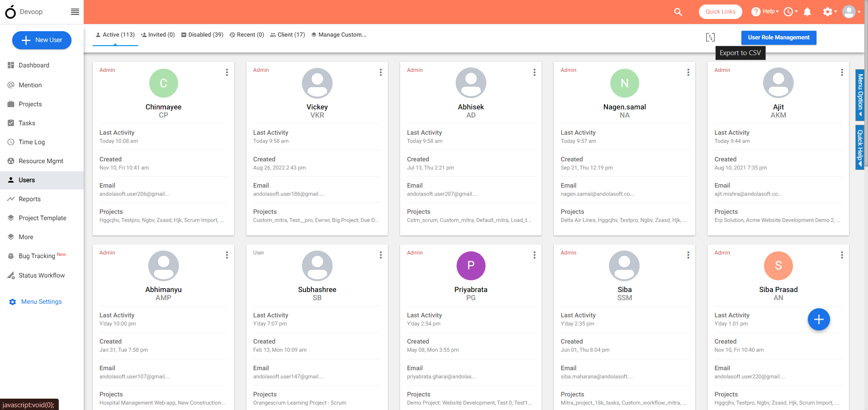Select the Mention item in the sidebar

[31, 85]
